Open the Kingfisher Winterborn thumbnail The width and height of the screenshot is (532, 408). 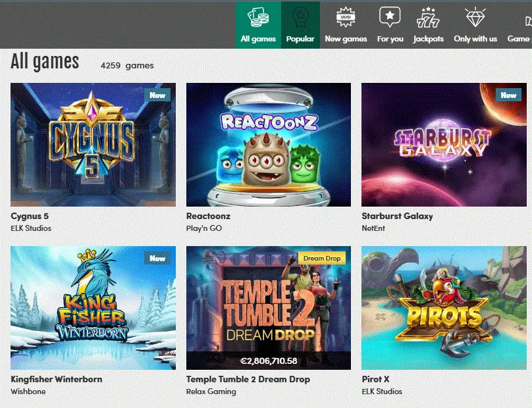click(93, 308)
